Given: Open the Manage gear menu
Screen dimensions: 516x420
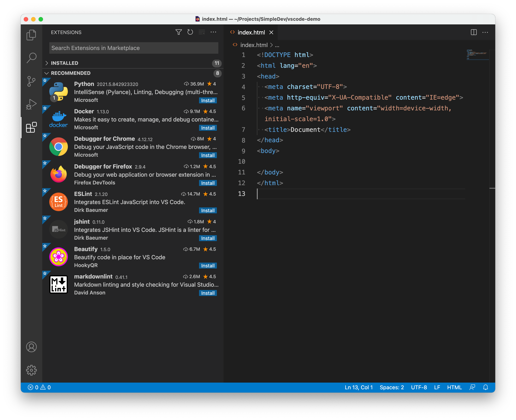Looking at the screenshot, I should coord(31,370).
